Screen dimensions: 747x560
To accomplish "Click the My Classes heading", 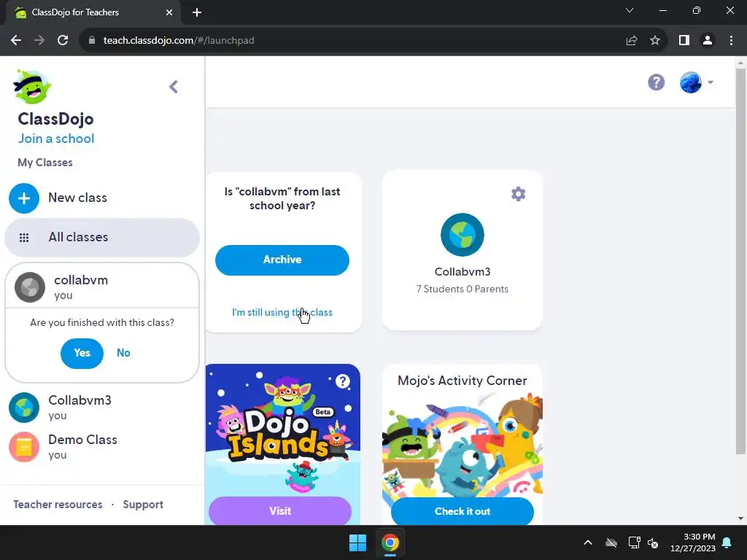I will (45, 163).
